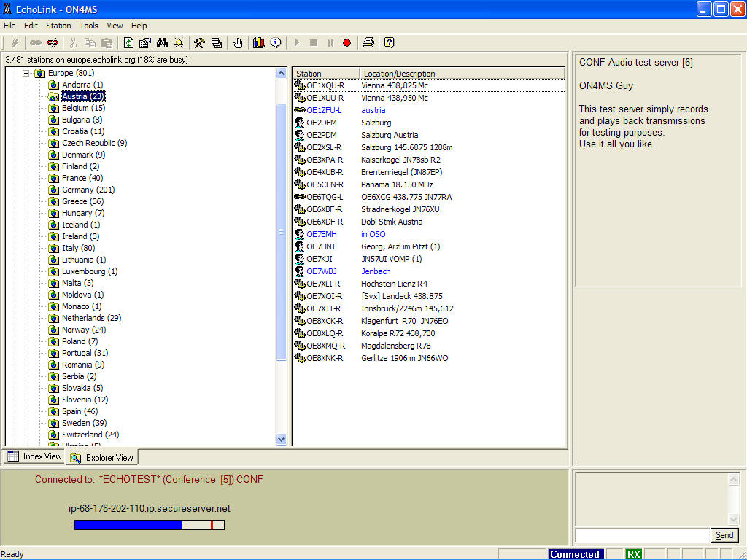Select the Austria (23) tree node
Screen dimensions: 747x560
click(83, 97)
